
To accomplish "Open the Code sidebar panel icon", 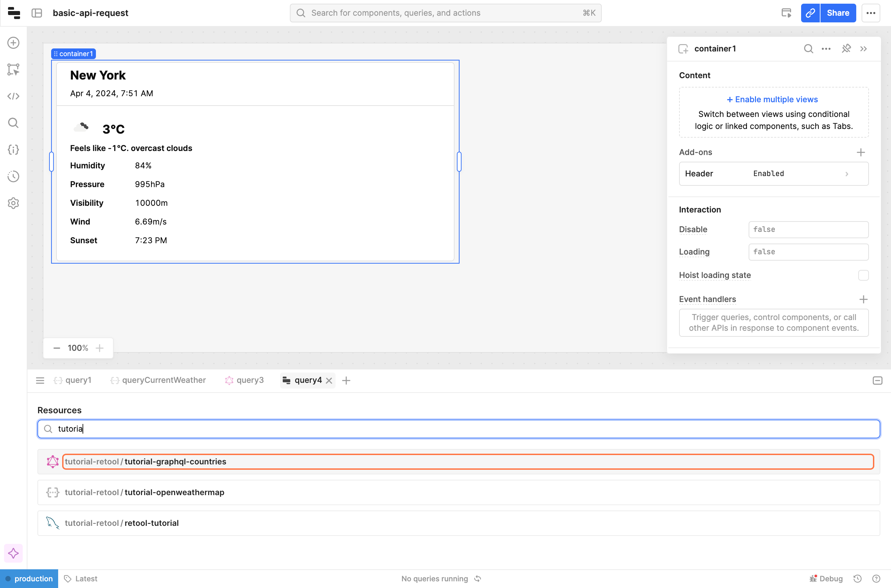I will point(13,96).
